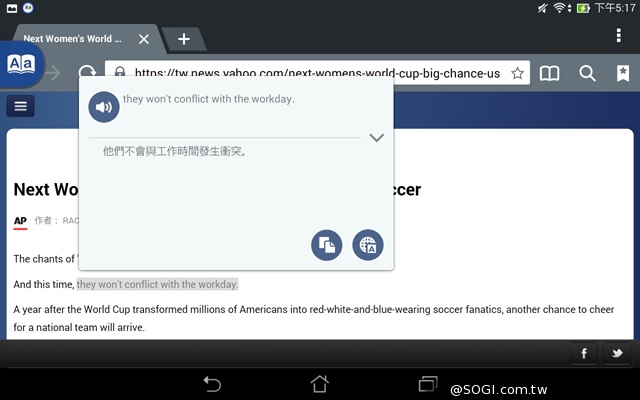640x400 pixels.
Task: Tap the battery status icon
Action: (583, 8)
